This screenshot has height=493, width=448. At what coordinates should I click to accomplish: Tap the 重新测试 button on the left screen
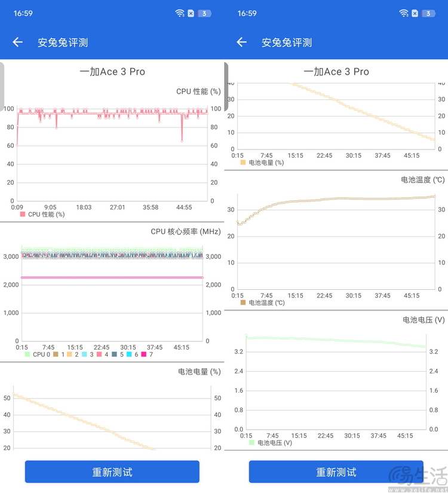[x=112, y=471]
